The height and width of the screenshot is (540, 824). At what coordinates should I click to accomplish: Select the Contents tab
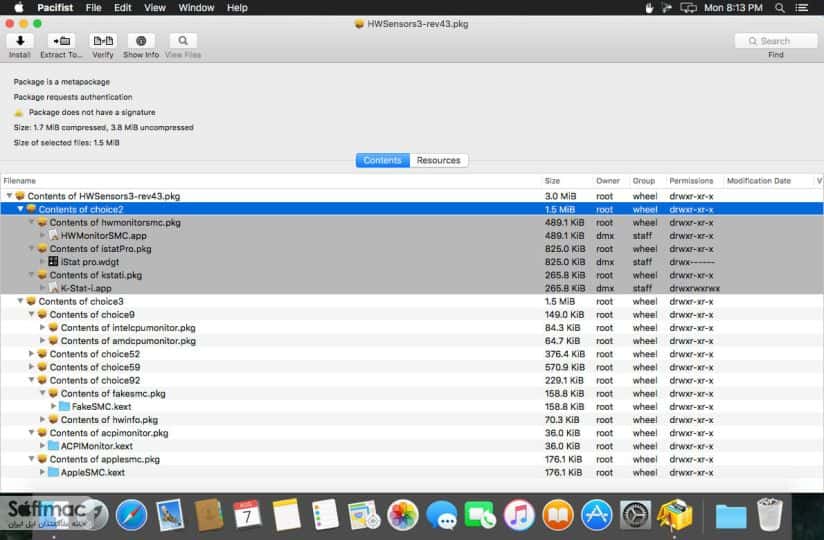click(383, 160)
